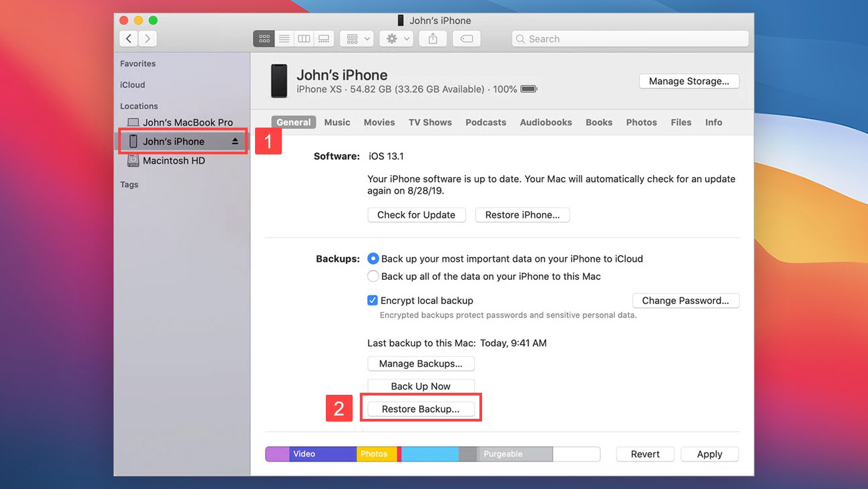Toggle Encrypt local backup checkbox
This screenshot has width=868, height=489.
[373, 301]
